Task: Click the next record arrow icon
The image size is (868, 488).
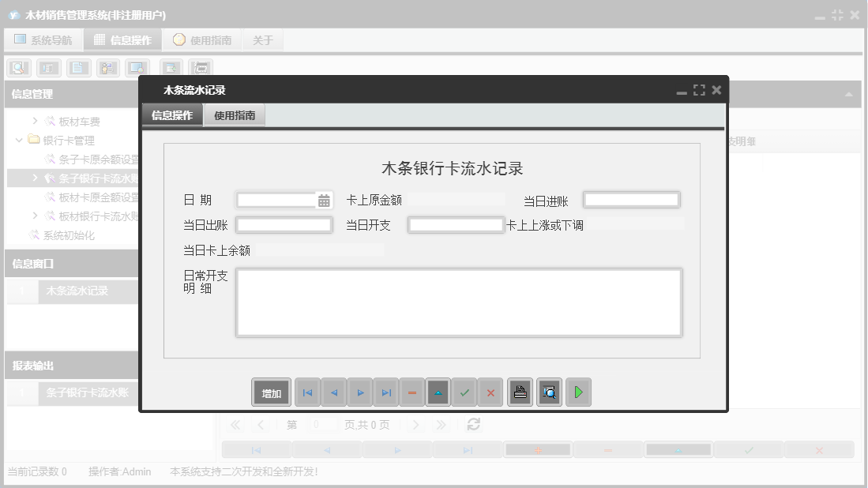Action: coord(359,392)
